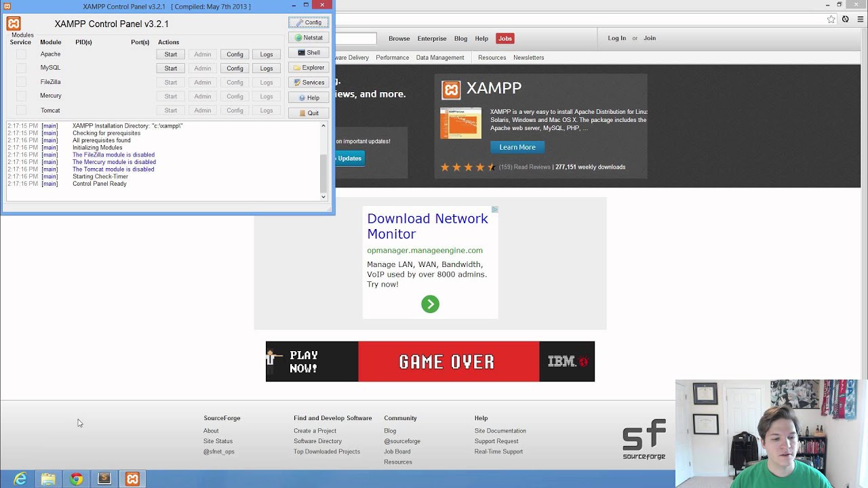View Apache Logs
868x488 pixels.
coord(267,54)
